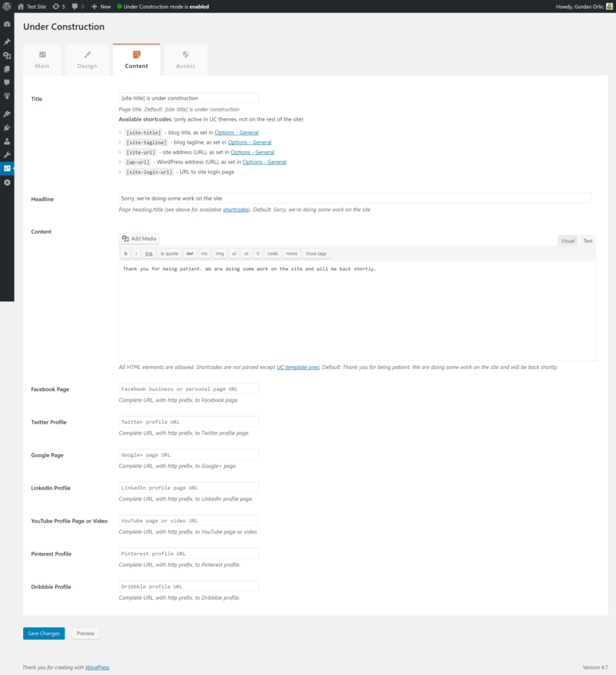This screenshot has height=675, width=616.
Task: Open the highlighted Settings sidebar icon
Action: [7, 168]
